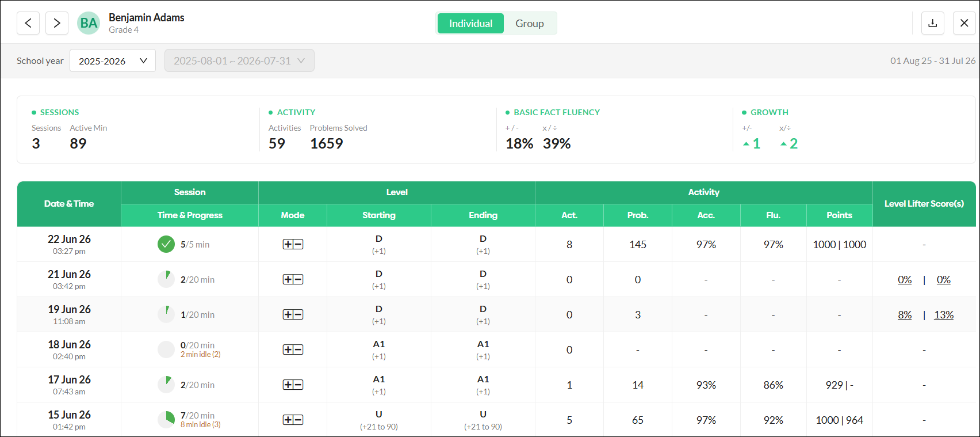Open the date range dropdown
The image size is (980, 437).
[x=239, y=60]
